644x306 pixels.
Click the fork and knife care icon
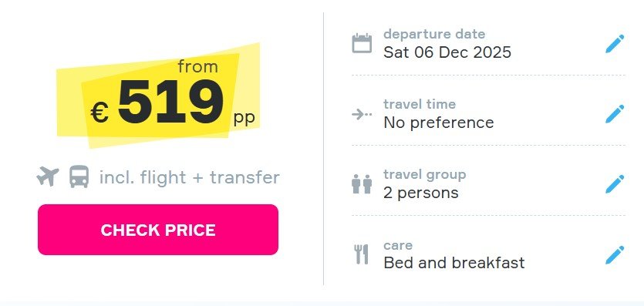pos(362,254)
